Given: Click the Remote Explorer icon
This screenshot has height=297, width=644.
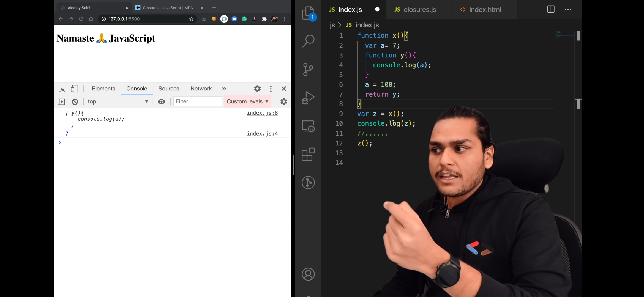Looking at the screenshot, I should point(308,126).
